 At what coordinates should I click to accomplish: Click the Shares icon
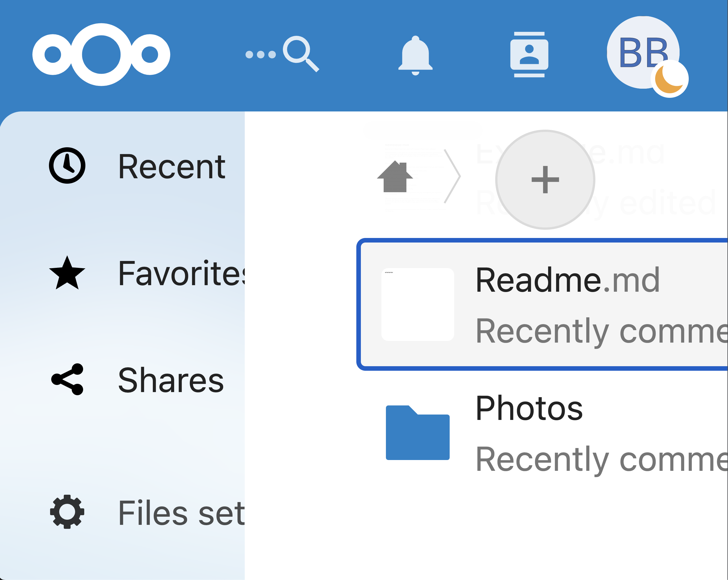click(67, 379)
